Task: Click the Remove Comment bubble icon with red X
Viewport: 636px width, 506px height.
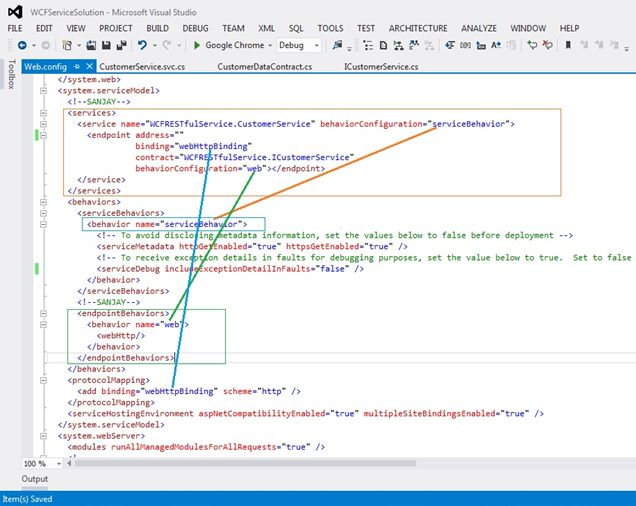Action: click(548, 45)
